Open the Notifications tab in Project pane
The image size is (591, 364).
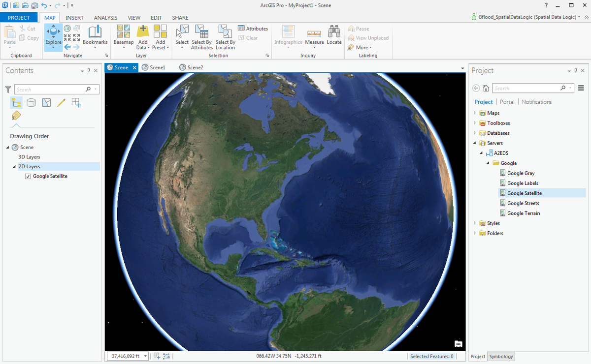pyautogui.click(x=536, y=102)
